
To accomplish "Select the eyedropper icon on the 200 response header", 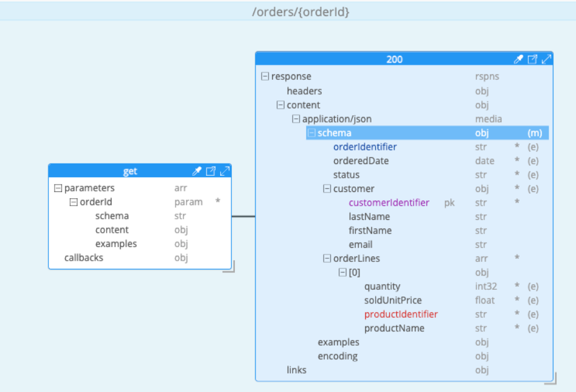I will tap(519, 59).
